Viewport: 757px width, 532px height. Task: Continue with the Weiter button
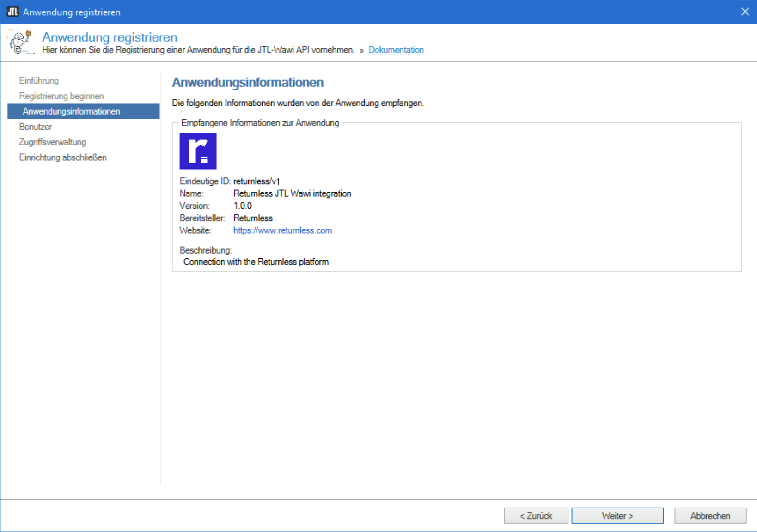[x=617, y=516]
